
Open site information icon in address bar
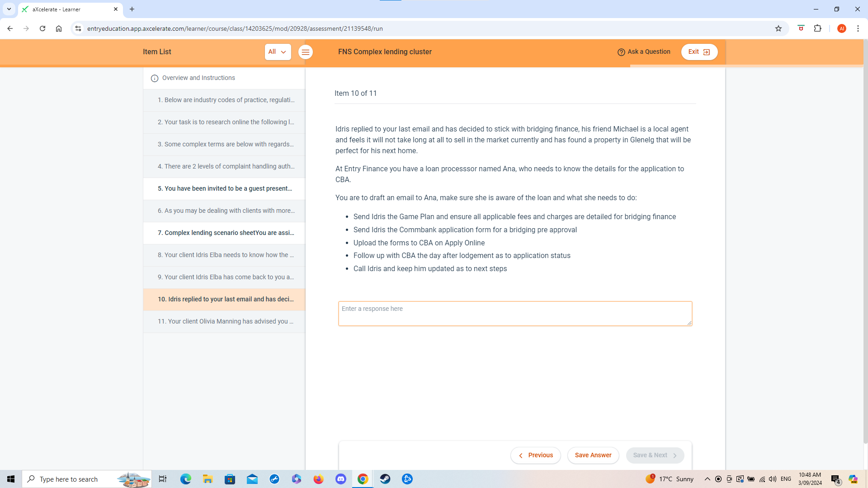[78, 28]
